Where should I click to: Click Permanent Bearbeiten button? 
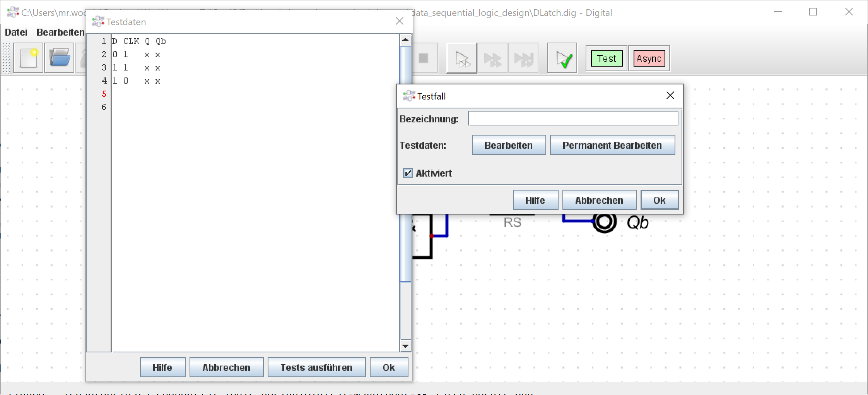point(612,145)
